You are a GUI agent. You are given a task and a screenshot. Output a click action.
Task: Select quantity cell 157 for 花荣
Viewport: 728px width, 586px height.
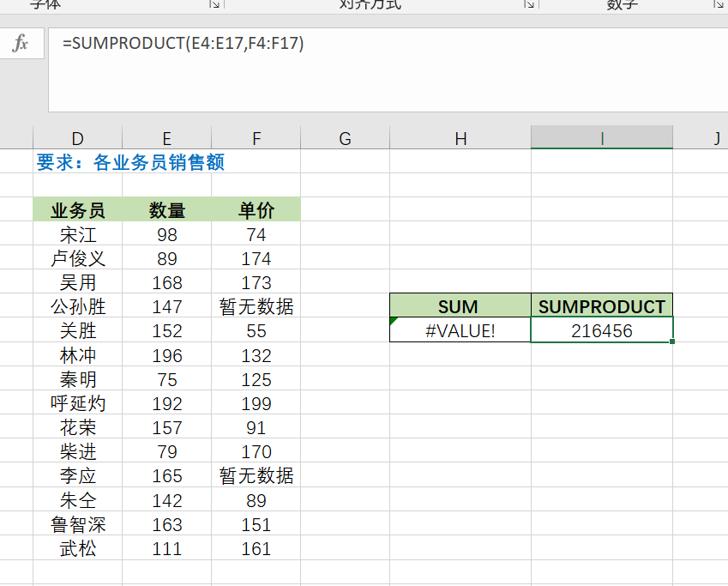click(166, 427)
